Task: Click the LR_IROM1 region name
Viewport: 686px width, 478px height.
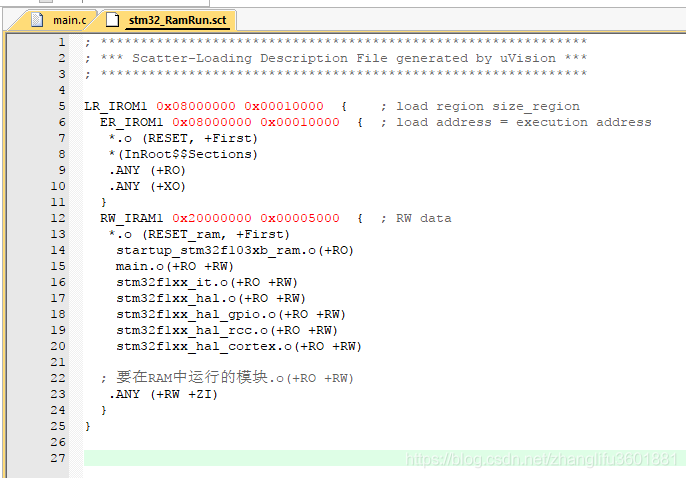Action: [x=116, y=106]
